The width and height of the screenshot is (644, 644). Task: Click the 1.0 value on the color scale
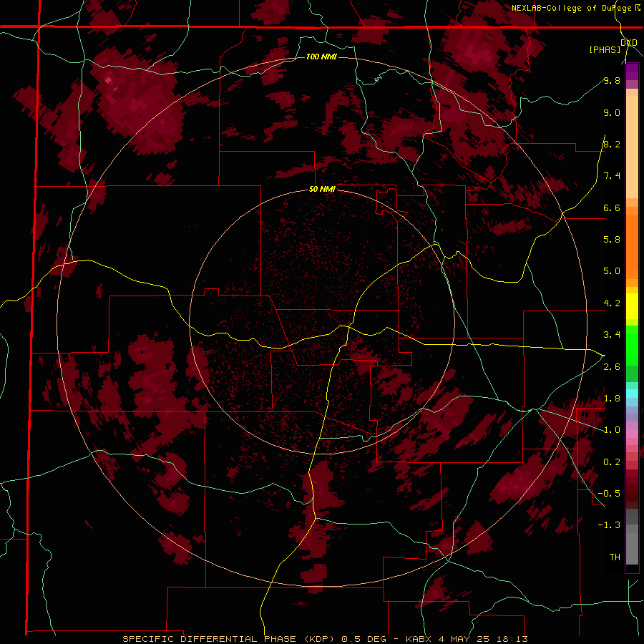(x=612, y=430)
